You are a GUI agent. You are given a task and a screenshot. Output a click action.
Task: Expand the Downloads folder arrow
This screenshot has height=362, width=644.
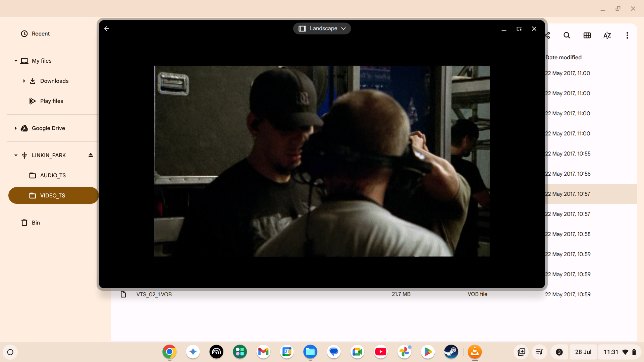click(x=24, y=81)
